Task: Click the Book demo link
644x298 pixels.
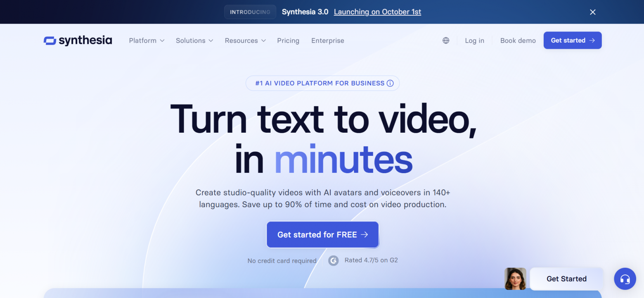Action: [x=518, y=41]
